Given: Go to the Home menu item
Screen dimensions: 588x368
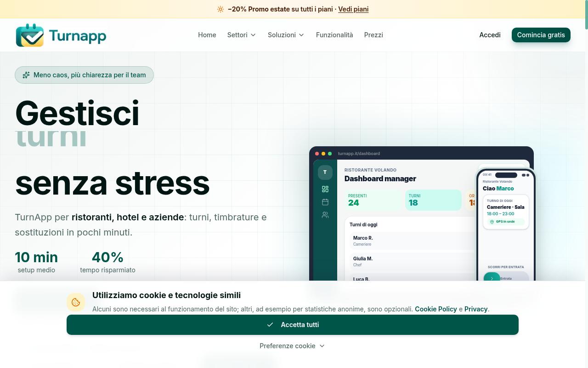Looking at the screenshot, I should (x=207, y=35).
